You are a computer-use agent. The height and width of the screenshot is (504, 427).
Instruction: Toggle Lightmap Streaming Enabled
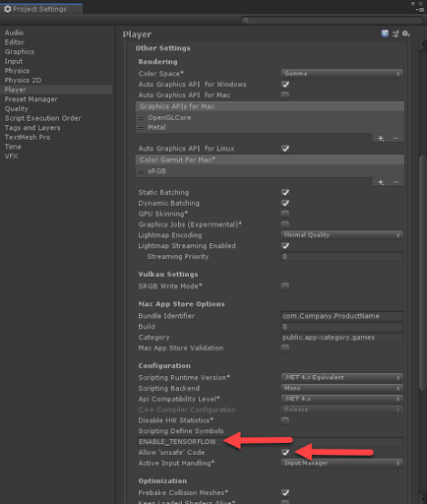285,246
